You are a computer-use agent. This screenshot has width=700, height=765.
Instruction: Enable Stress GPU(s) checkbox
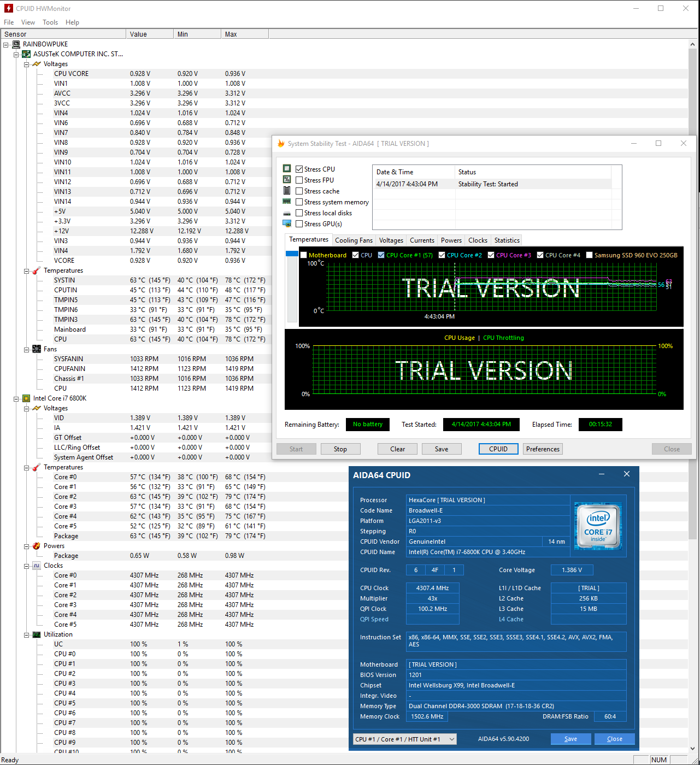pyautogui.click(x=299, y=224)
